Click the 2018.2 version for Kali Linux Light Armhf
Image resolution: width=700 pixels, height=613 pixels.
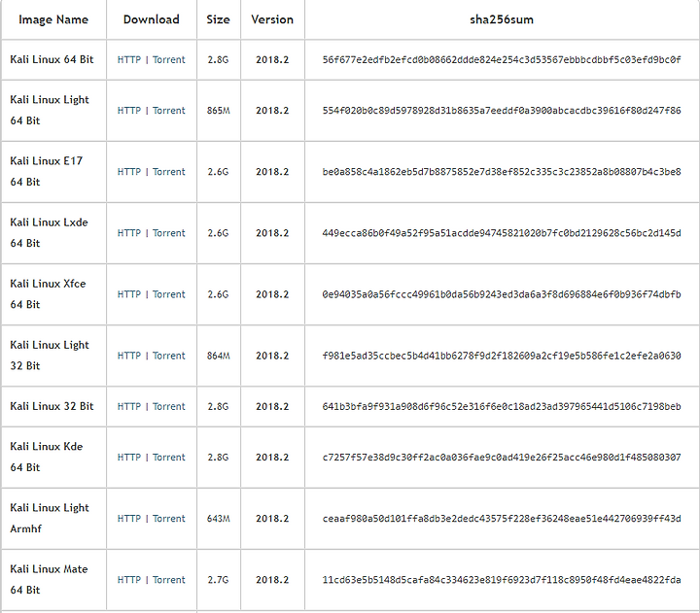click(x=272, y=519)
